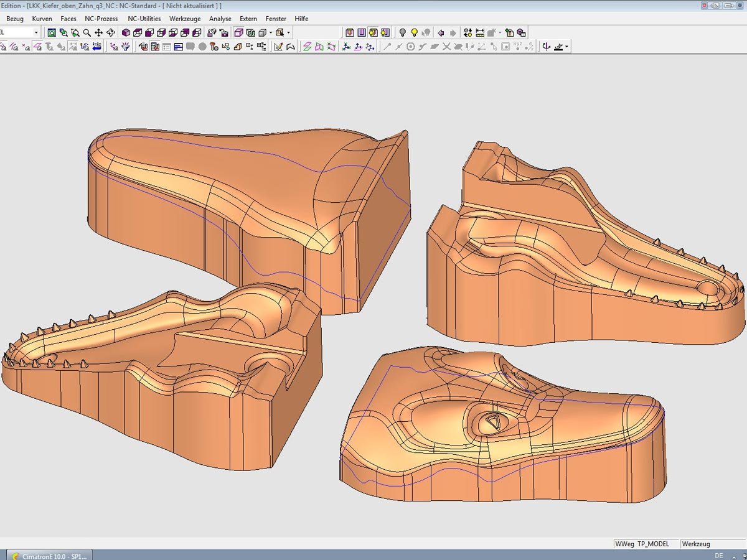Open the Hilfe menu

(x=301, y=19)
